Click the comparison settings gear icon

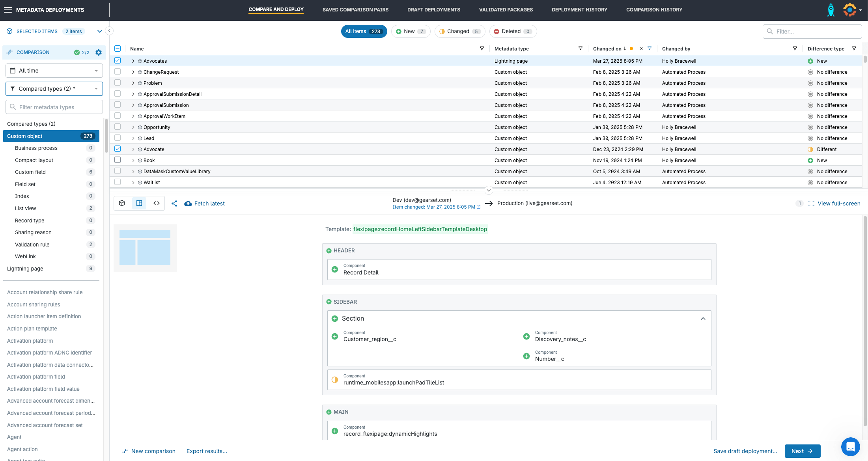point(99,52)
